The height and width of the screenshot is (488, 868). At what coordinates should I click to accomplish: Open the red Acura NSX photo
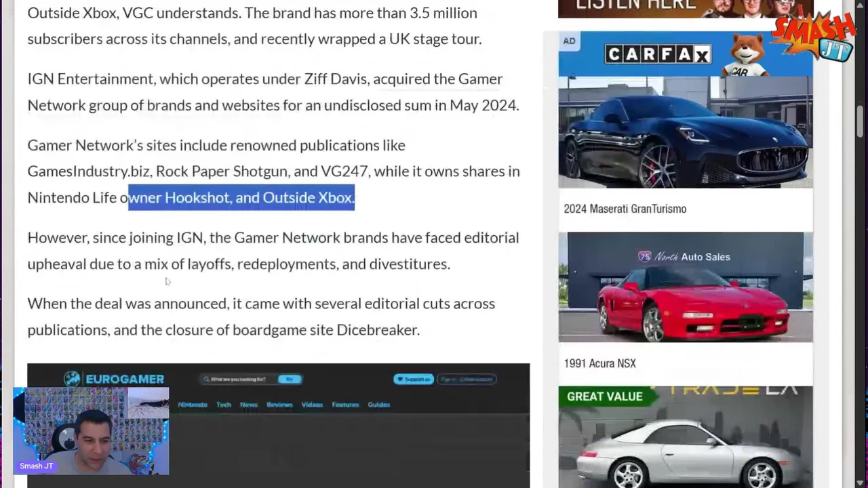pos(685,287)
